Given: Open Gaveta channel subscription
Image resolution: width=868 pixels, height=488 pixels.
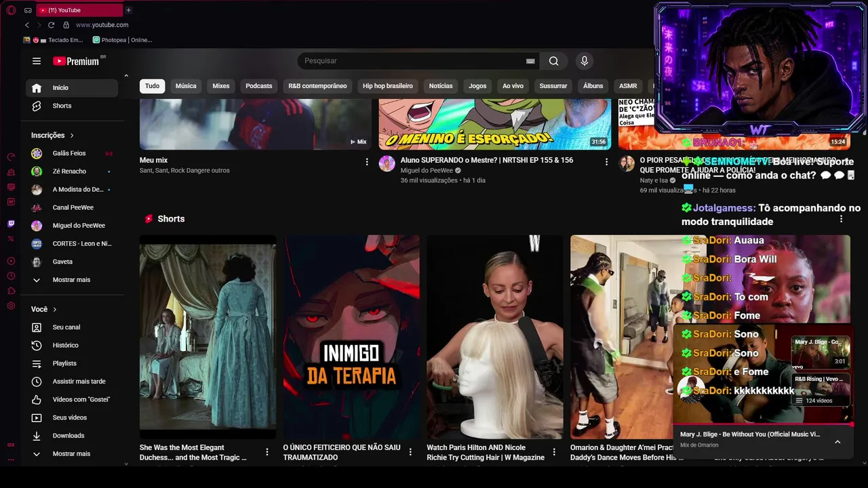Looking at the screenshot, I should click(72, 262).
